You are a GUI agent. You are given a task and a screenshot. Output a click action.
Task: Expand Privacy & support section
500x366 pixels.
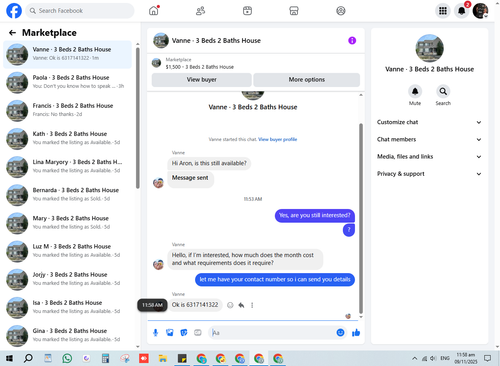pyautogui.click(x=429, y=174)
